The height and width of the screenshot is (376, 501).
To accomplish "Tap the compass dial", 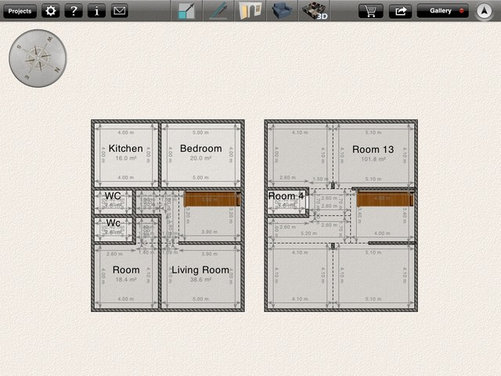I will coord(38,58).
